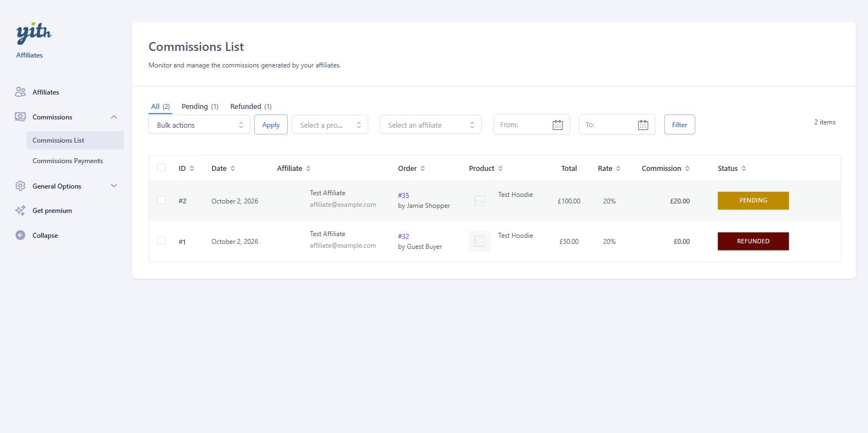Click the £20.00 commission value
Screen dimensions: 868x433
pos(680,201)
